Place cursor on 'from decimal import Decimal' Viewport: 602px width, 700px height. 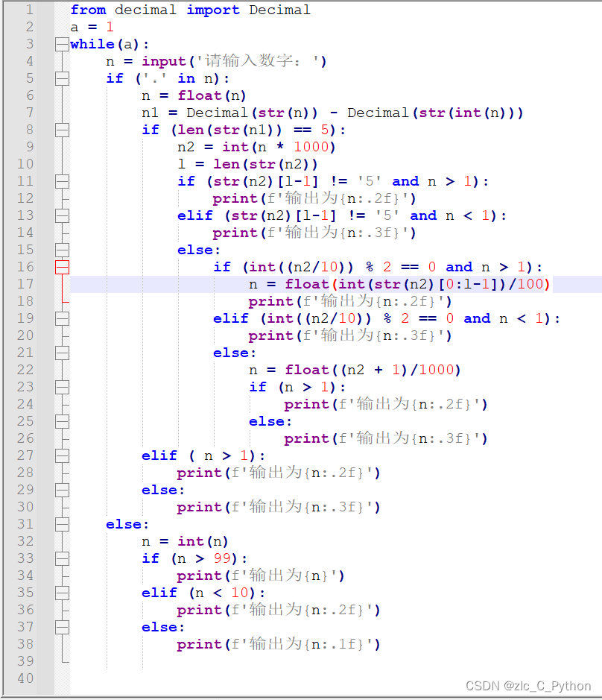point(190,10)
